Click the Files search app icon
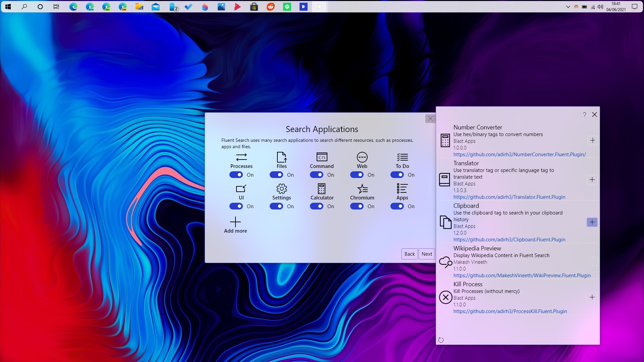Viewport: 644px width, 362px height. click(281, 157)
